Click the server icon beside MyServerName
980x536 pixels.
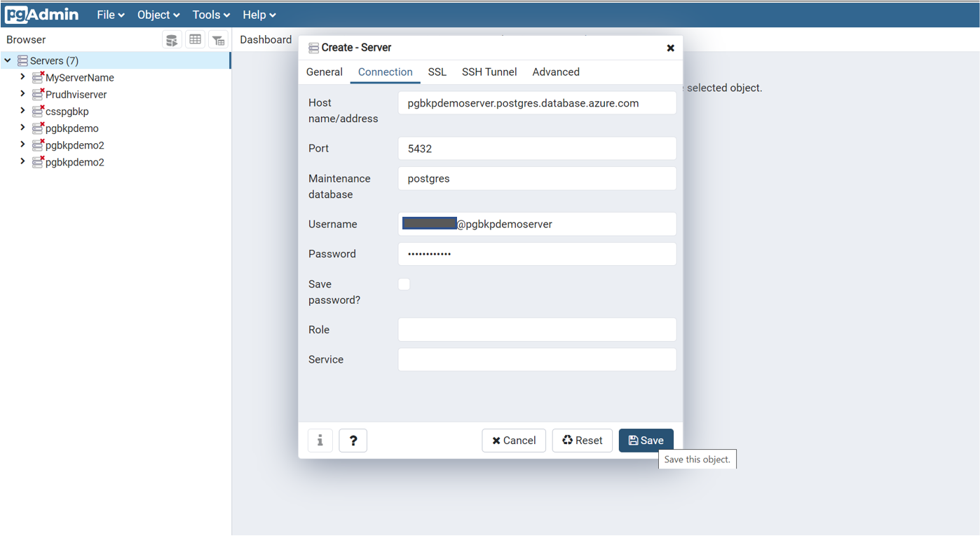(x=38, y=77)
